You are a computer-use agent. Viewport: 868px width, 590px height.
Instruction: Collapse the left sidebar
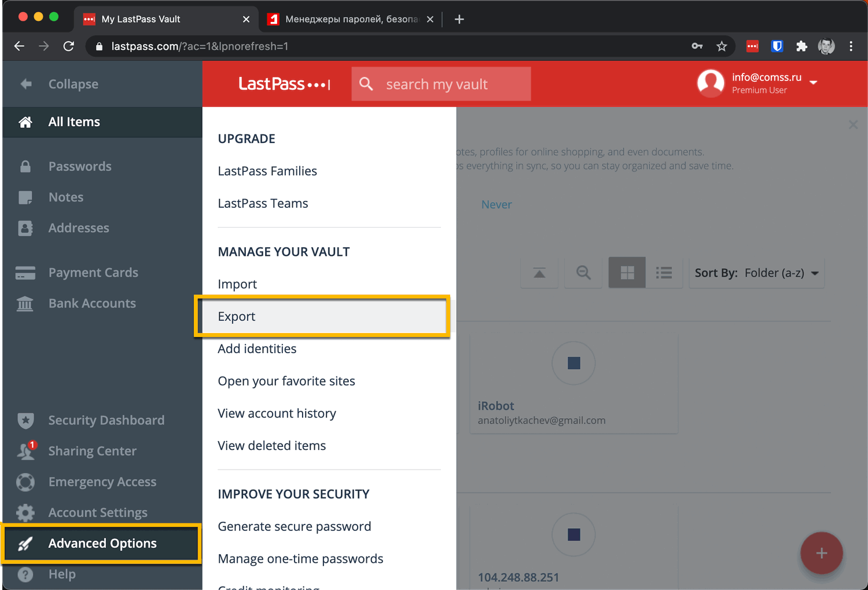click(x=73, y=84)
